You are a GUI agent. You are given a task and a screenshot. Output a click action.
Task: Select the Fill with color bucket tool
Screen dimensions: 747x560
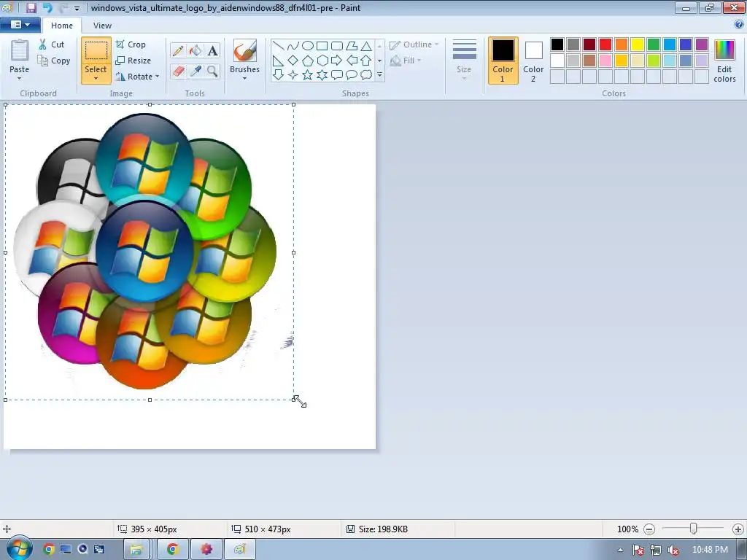click(196, 50)
